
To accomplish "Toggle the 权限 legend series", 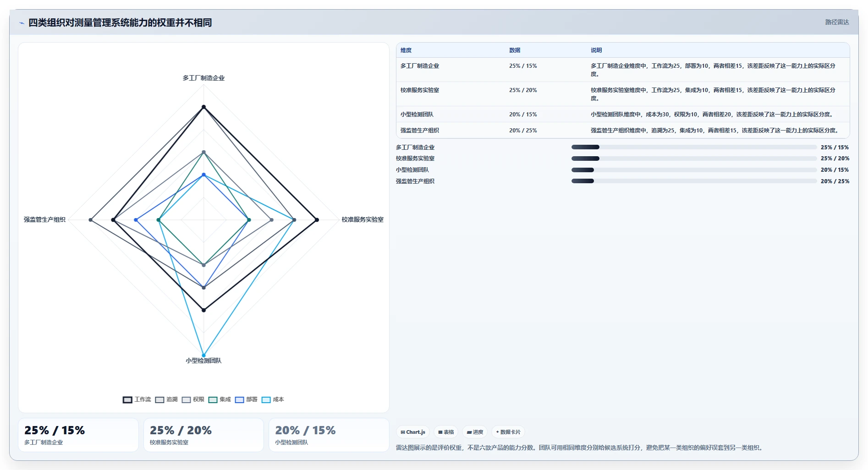I will point(193,399).
